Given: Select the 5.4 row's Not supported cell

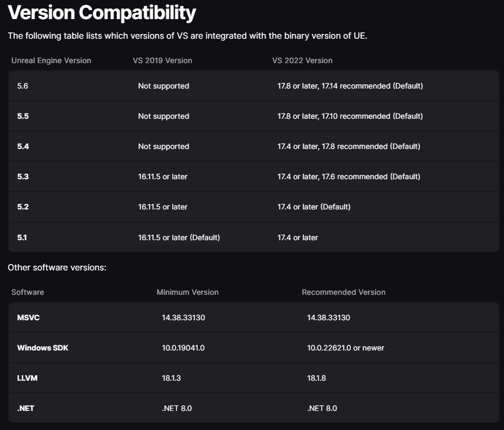Looking at the screenshot, I should [163, 146].
